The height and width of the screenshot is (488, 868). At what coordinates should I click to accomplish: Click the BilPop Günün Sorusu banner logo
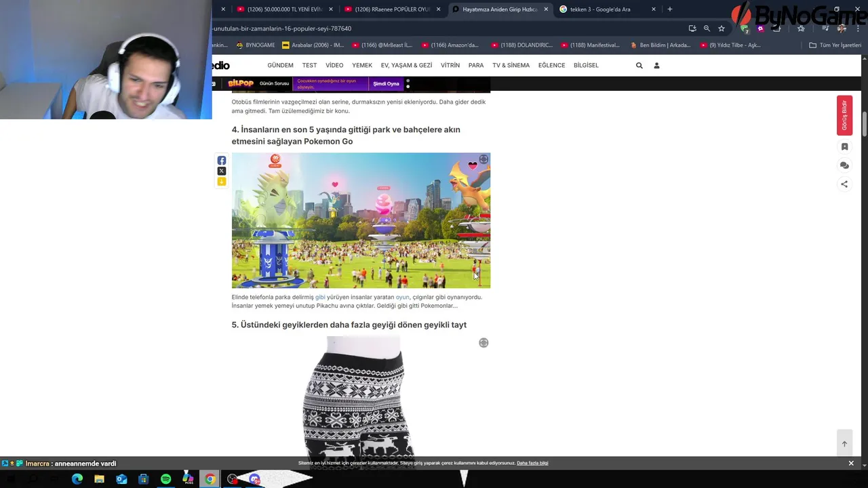[241, 83]
